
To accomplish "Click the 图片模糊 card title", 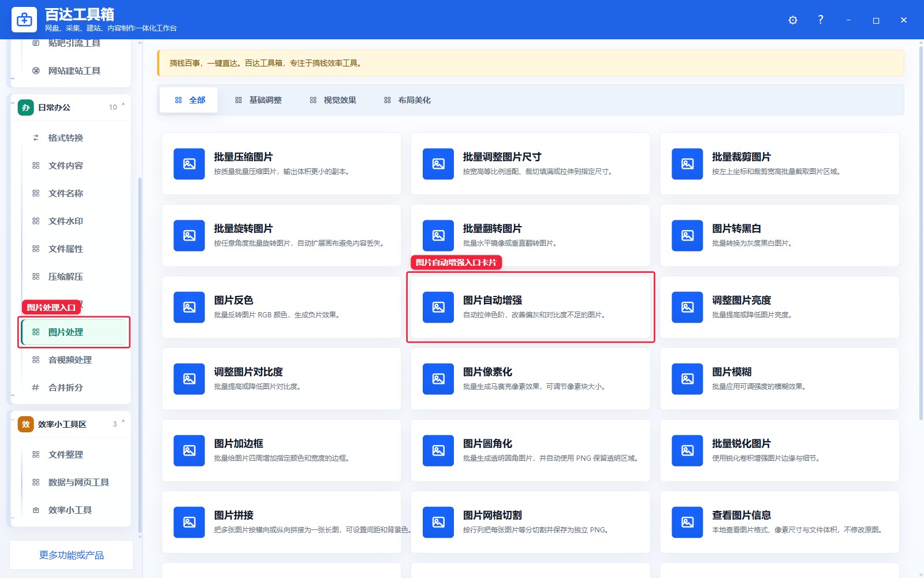I will click(x=732, y=372).
